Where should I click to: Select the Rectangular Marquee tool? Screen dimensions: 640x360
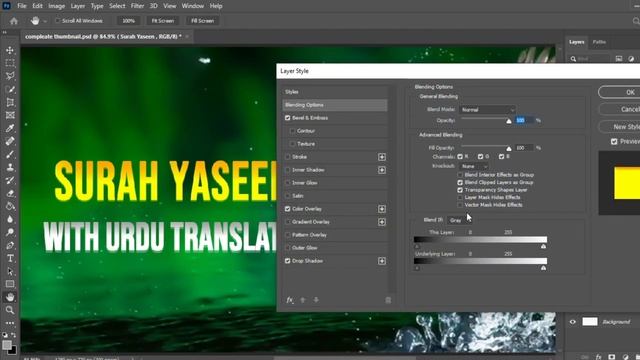tap(10, 63)
